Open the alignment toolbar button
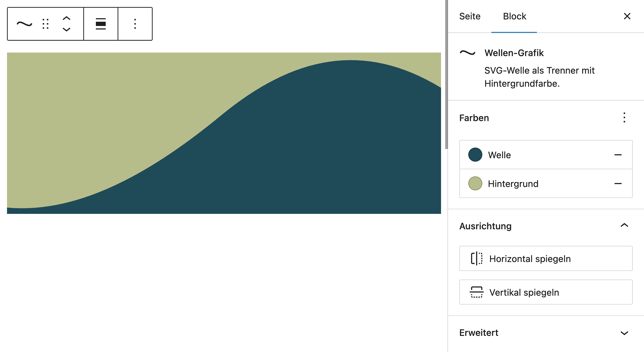The image size is (644, 352). pos(101,24)
